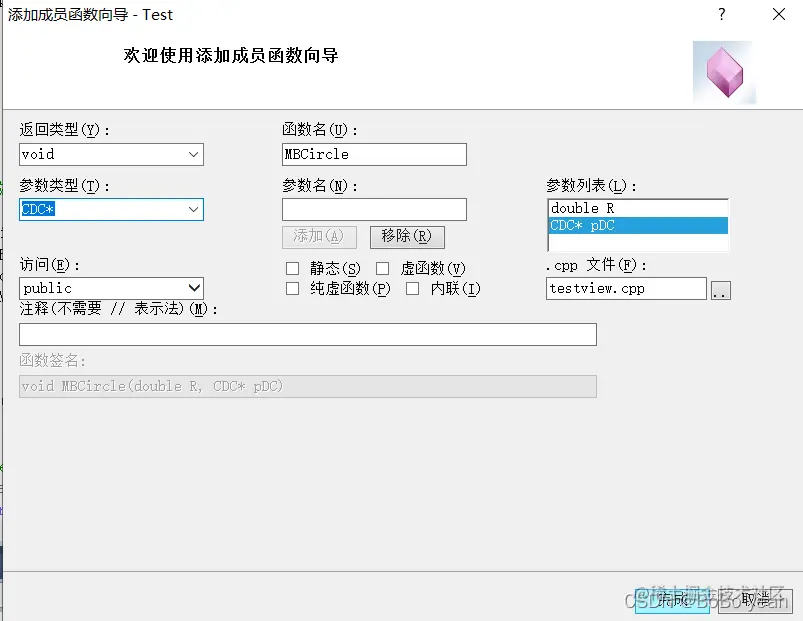Viewport: 803px width, 621px height.
Task: Click the pink cube wizard icon
Action: point(723,72)
